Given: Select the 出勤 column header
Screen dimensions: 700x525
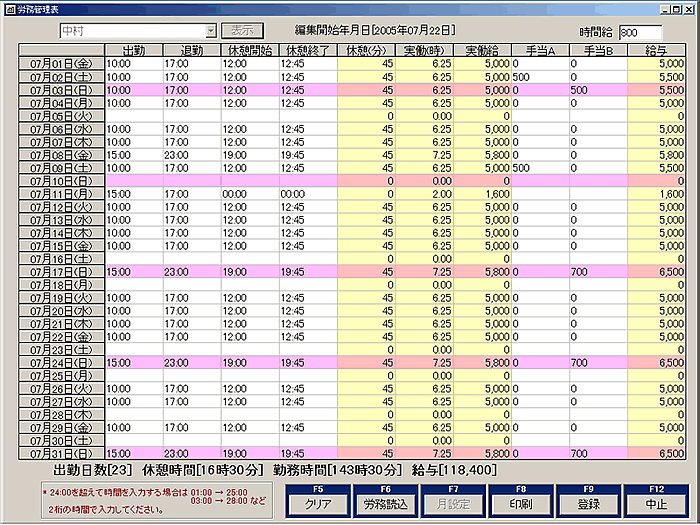Looking at the screenshot, I should click(x=134, y=50).
